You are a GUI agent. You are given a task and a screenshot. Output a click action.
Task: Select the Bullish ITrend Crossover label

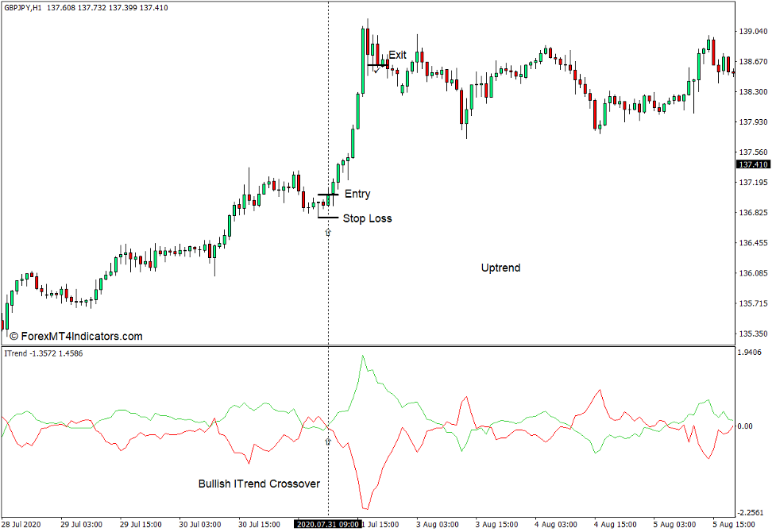[258, 483]
